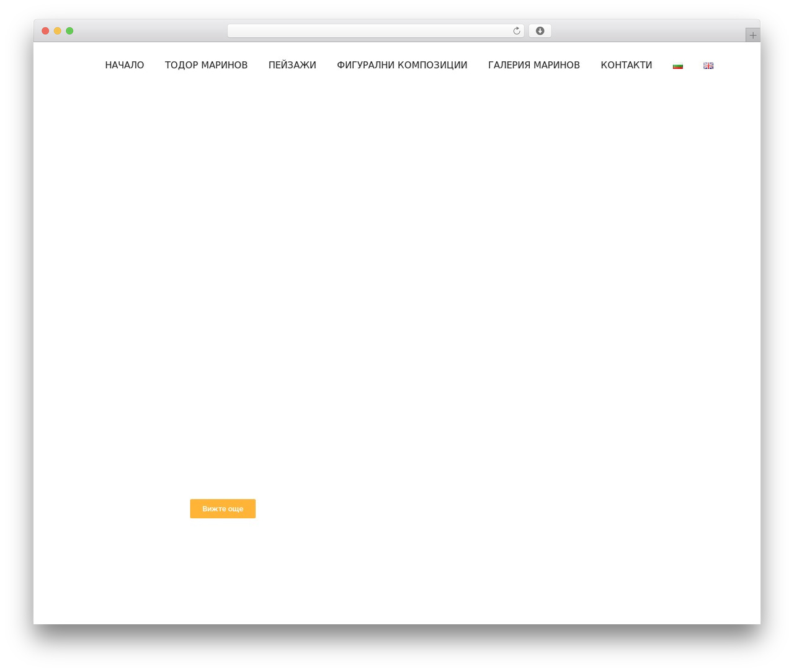Viewport: 794px width, 672px height.
Task: Focus the browser address bar
Action: click(x=375, y=31)
